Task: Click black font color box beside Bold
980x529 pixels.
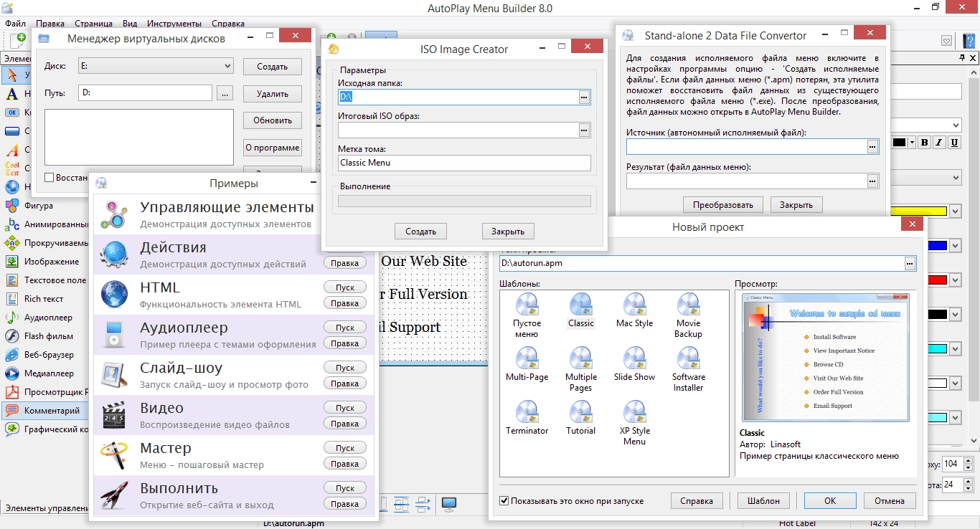Action: (x=899, y=142)
